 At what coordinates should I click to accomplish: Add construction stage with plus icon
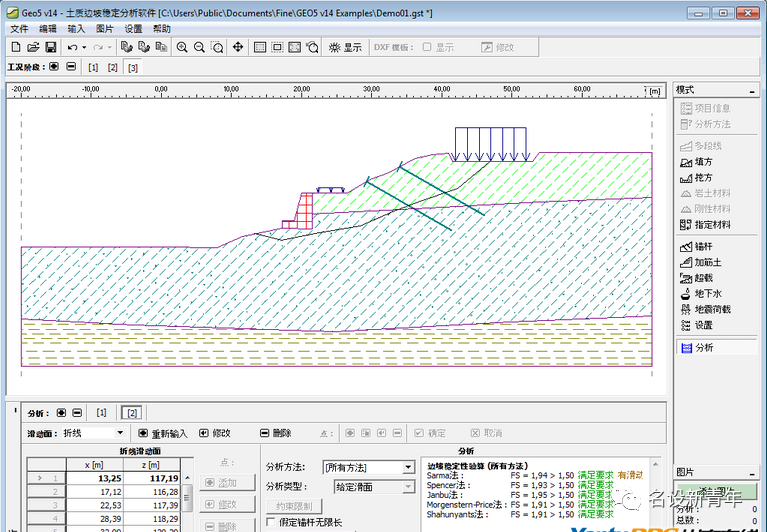(54, 66)
